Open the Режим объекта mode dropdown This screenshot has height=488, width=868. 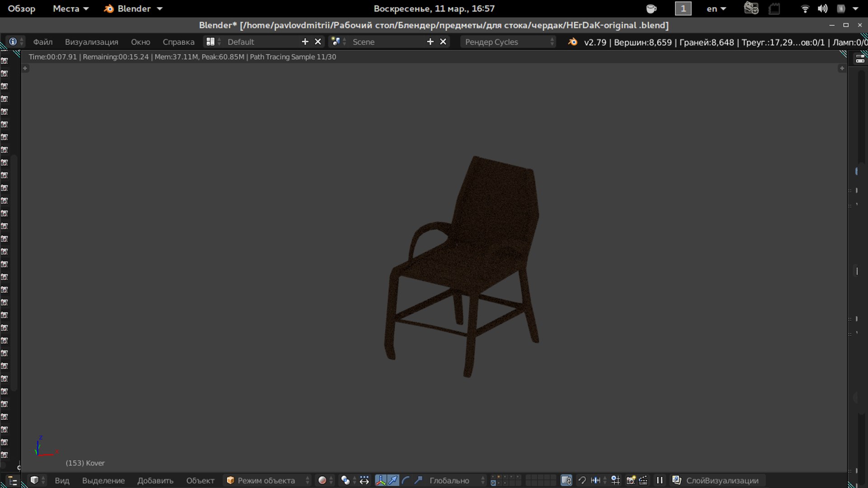(x=268, y=480)
